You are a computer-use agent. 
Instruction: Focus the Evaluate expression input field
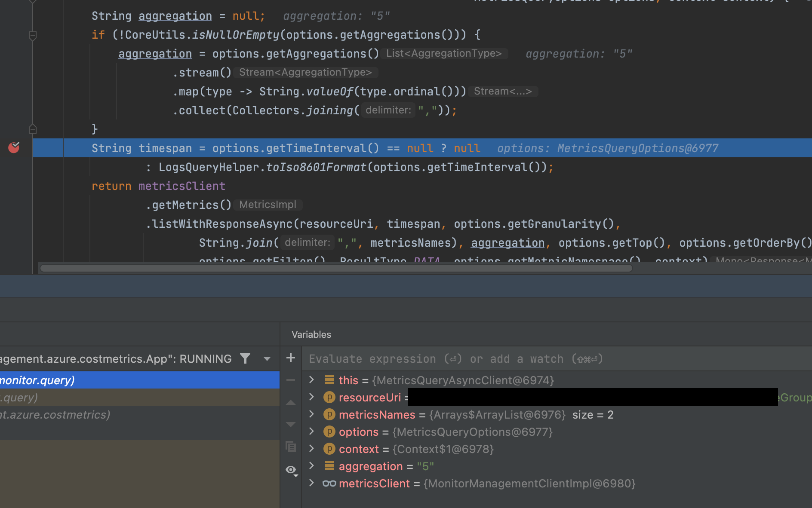coord(557,359)
